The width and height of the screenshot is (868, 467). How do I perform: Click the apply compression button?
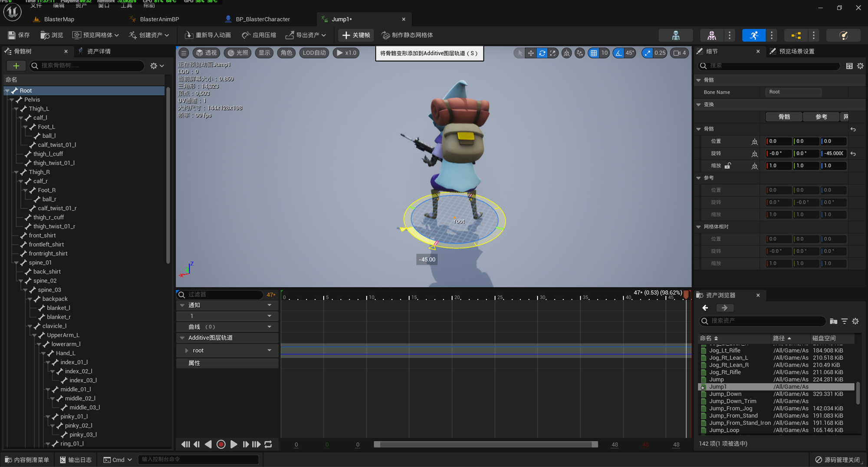coord(259,35)
